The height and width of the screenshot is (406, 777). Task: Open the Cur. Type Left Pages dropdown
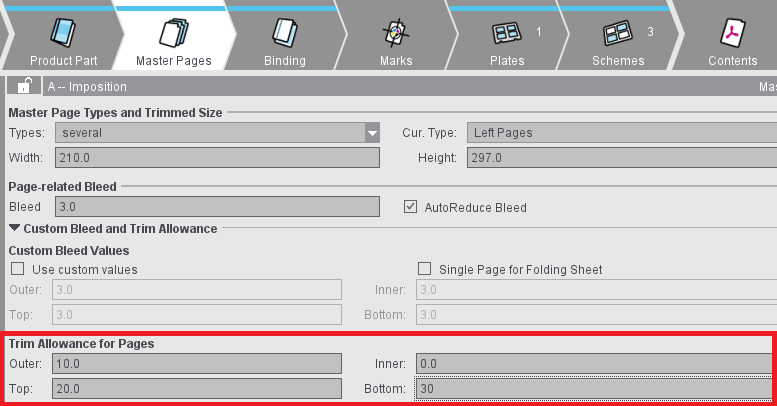click(620, 132)
